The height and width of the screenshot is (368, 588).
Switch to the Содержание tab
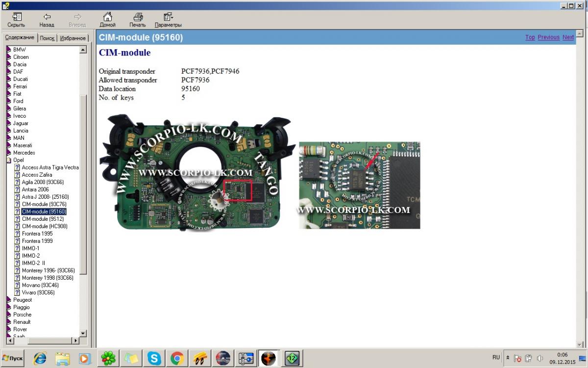point(20,38)
